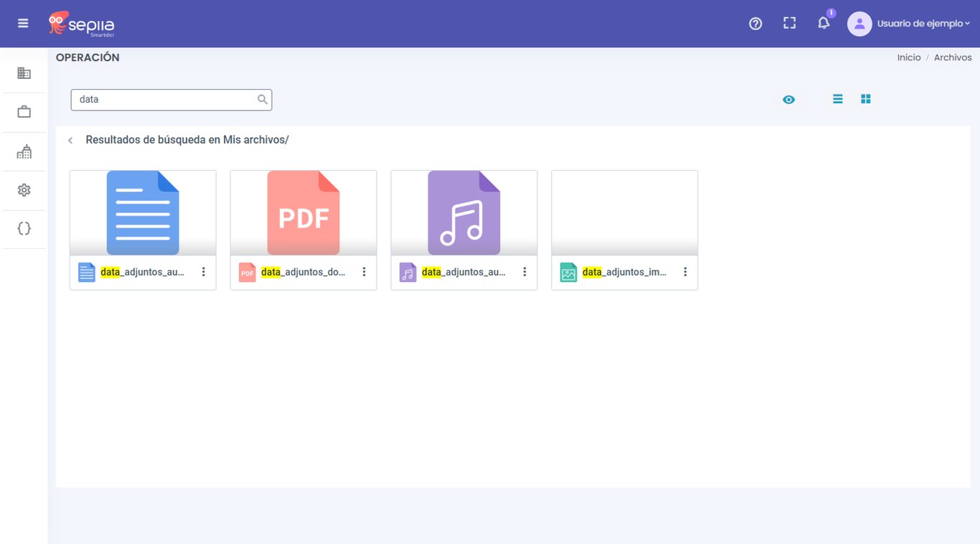Focus the search field containing data
This screenshot has width=980, height=544.
click(171, 100)
